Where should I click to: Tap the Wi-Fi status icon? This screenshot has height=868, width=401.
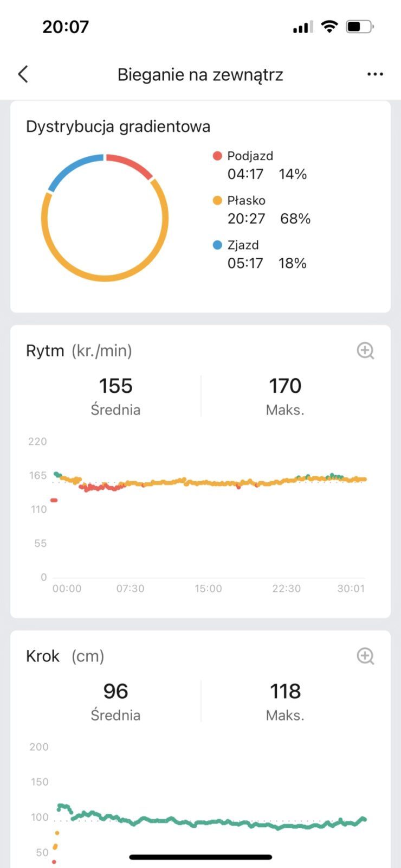[x=329, y=27]
